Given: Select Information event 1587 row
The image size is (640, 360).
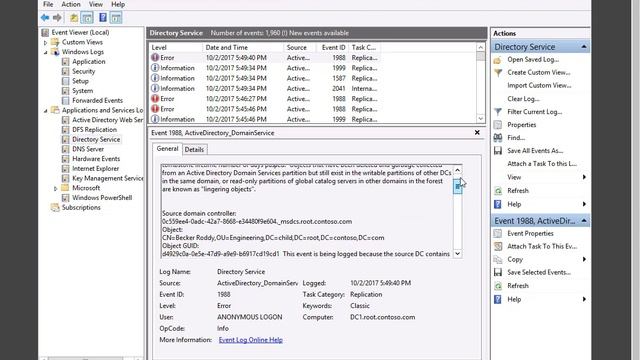Looking at the screenshot, I should point(312,78).
